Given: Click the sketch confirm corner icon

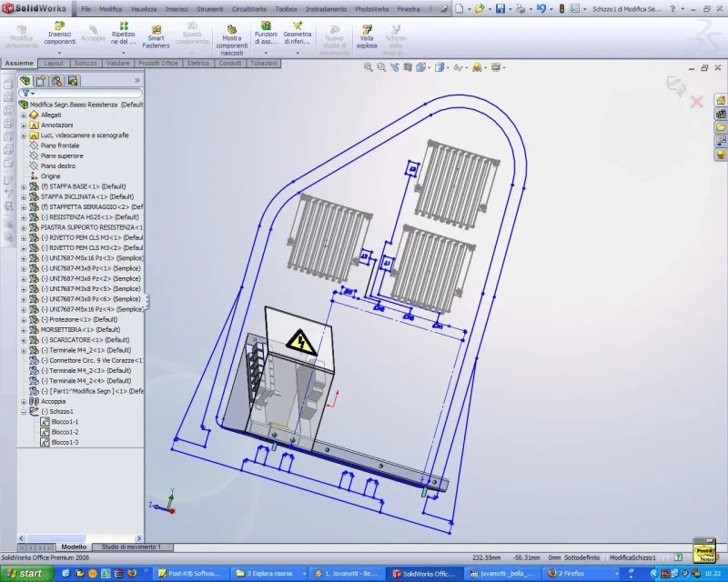Looking at the screenshot, I should [675, 86].
